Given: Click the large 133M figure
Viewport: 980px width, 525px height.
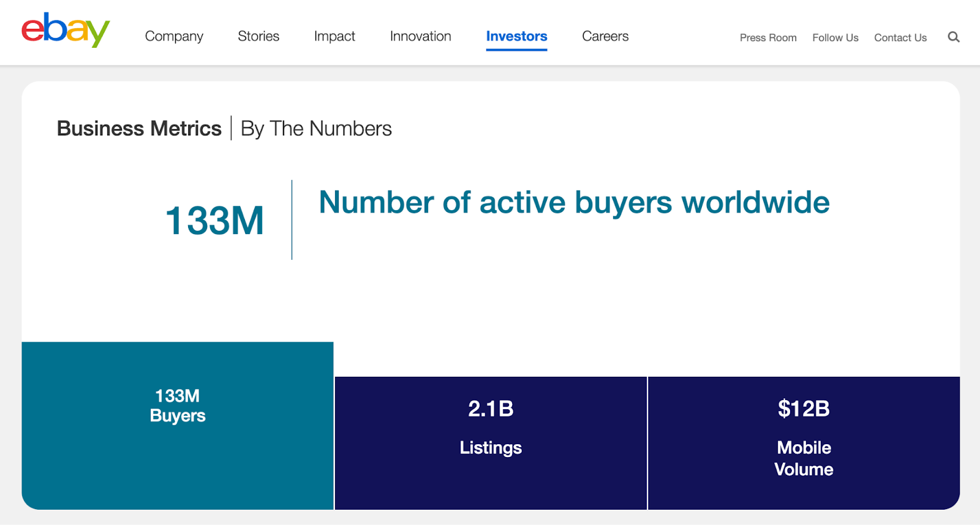Looking at the screenshot, I should click(215, 221).
